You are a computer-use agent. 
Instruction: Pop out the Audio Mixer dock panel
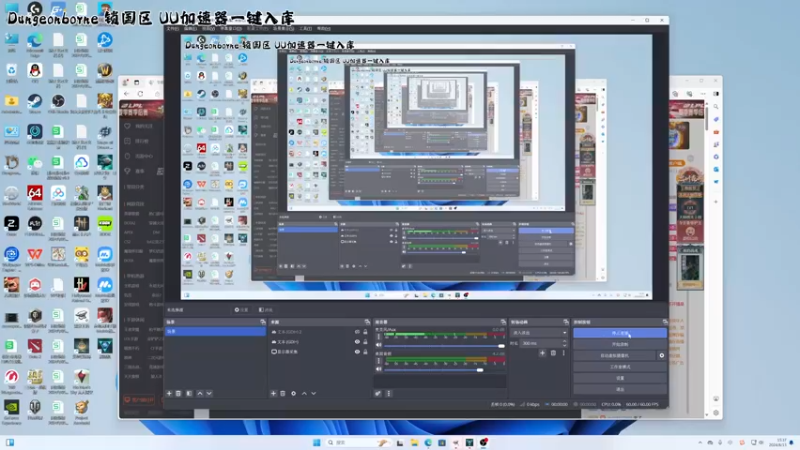click(x=503, y=322)
